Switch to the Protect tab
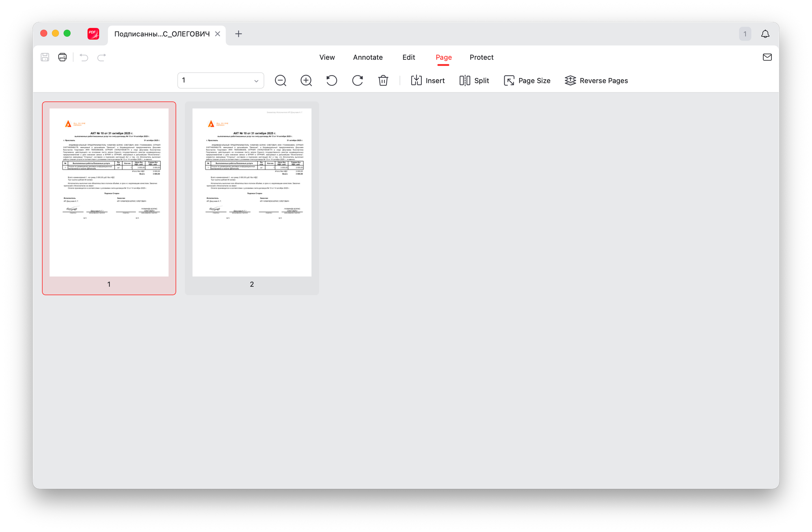 pos(482,57)
